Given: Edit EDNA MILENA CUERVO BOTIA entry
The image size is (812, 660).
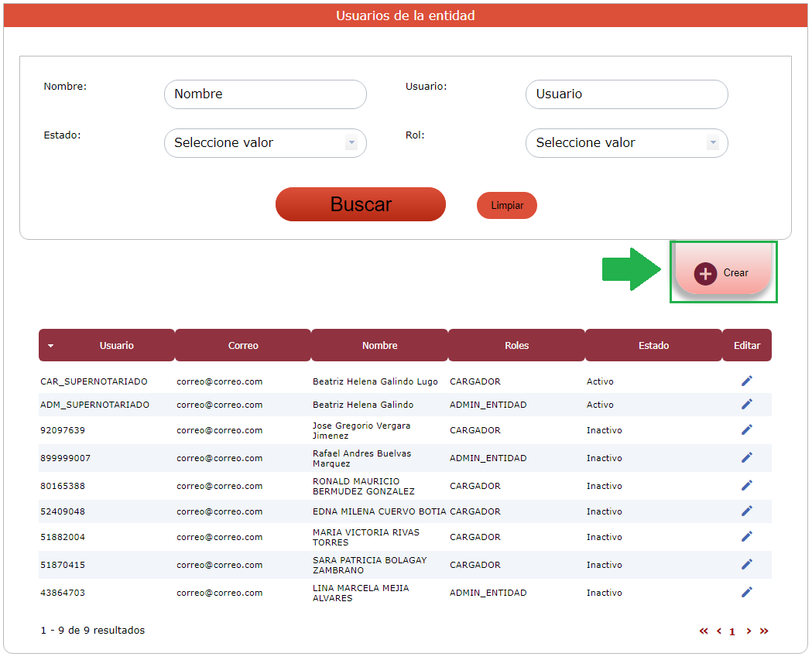Looking at the screenshot, I should [x=746, y=511].
